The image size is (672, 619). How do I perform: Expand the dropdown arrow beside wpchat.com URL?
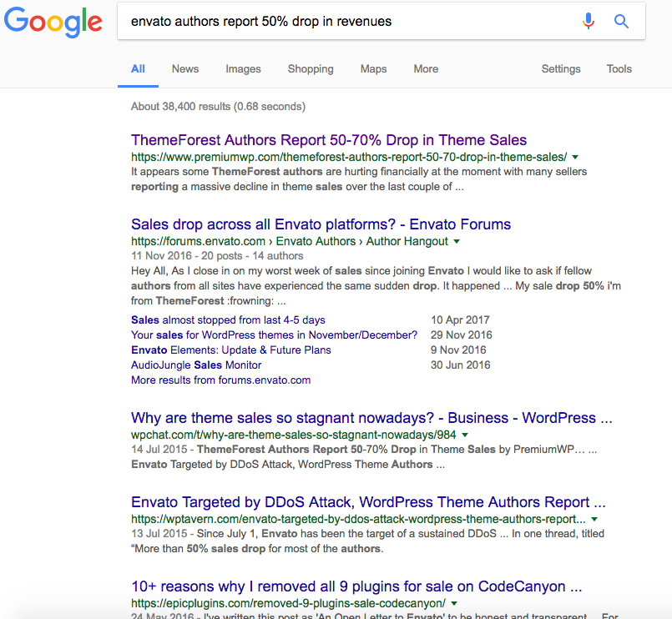465,435
